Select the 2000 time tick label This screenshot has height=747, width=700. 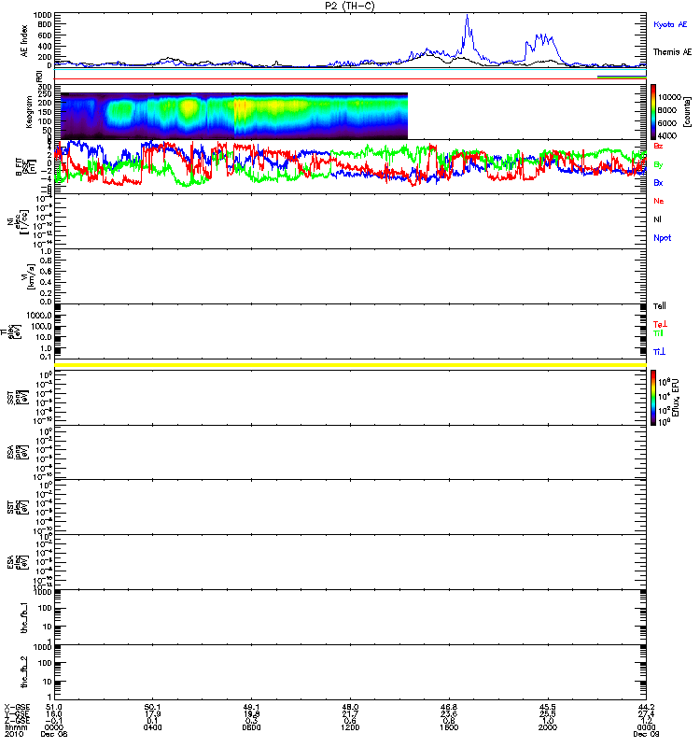(x=548, y=727)
